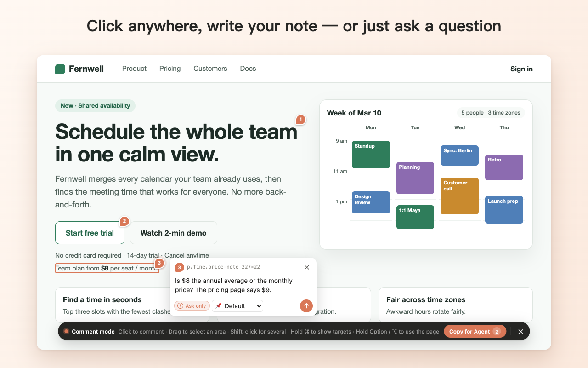Open the Design review event
Viewport: 588px width, 368px height.
[371, 202]
